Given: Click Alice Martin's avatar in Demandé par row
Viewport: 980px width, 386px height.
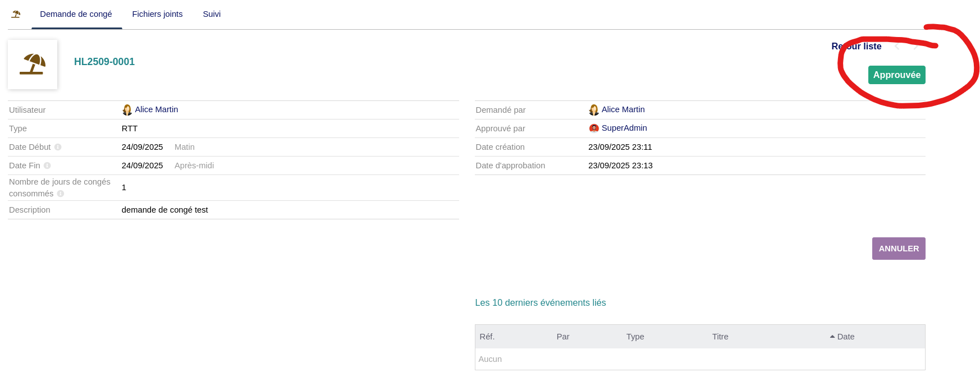Looking at the screenshot, I should pos(594,110).
